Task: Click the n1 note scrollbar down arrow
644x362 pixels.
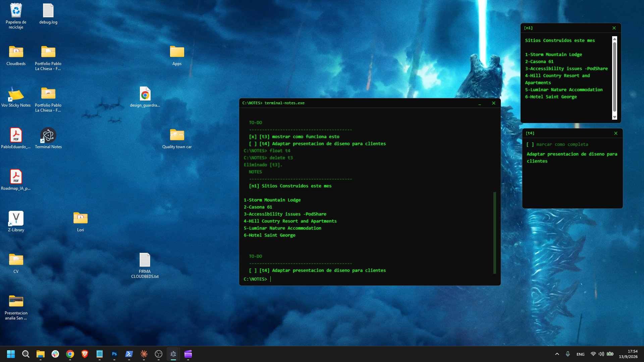Action: [614, 117]
